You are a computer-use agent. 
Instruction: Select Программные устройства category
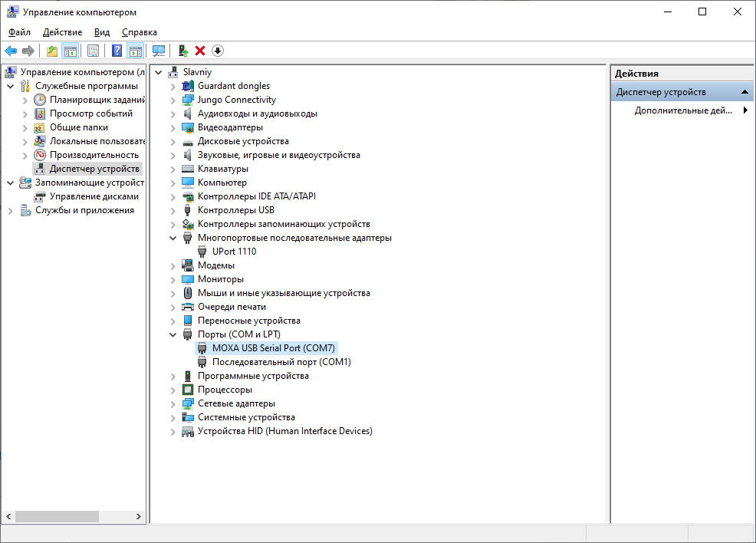(253, 376)
